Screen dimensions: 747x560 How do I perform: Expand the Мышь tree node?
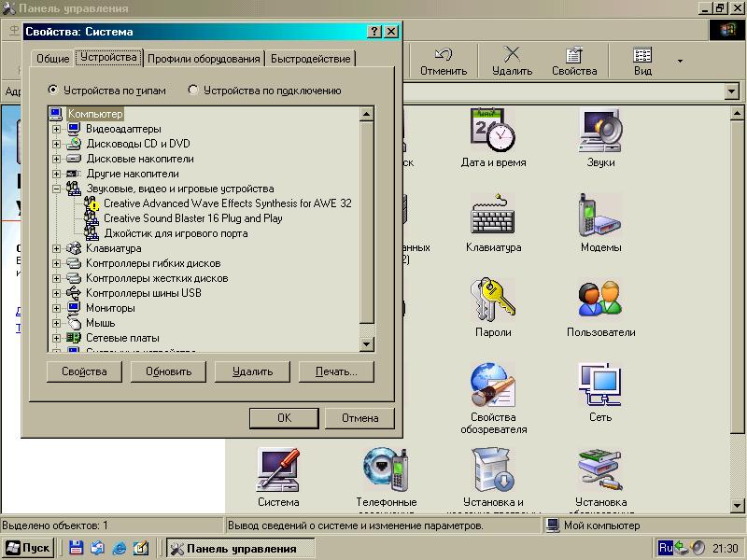click(56, 323)
